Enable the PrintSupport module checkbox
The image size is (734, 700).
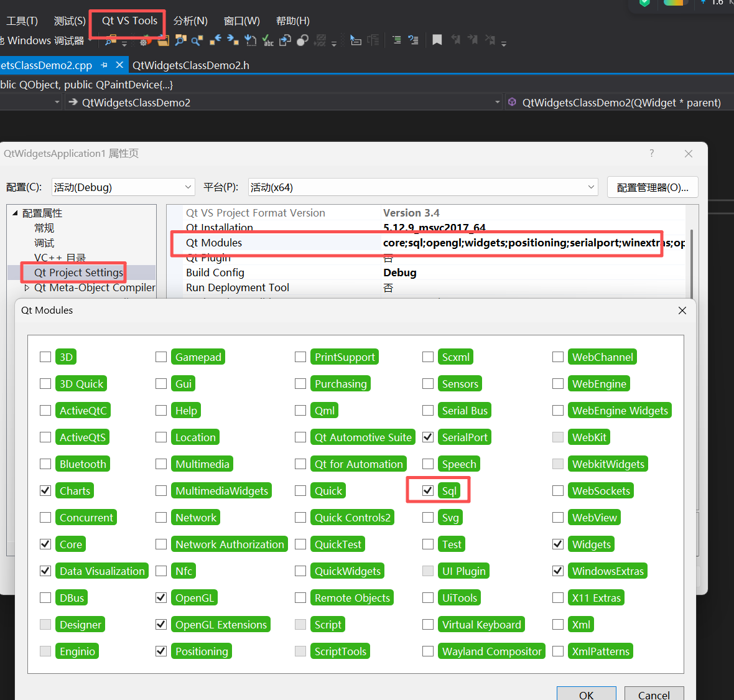(x=300, y=357)
